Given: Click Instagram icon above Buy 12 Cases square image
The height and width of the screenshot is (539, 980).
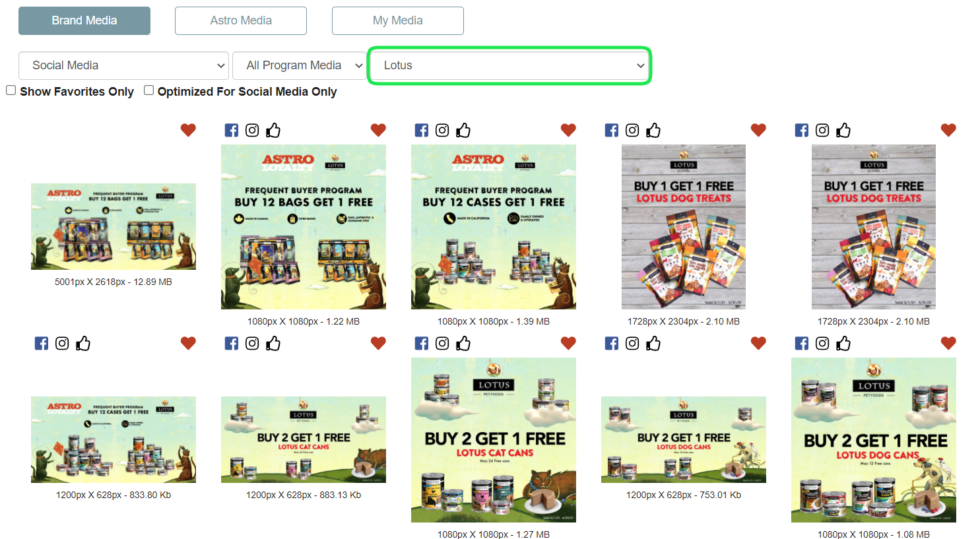Looking at the screenshot, I should 442,130.
